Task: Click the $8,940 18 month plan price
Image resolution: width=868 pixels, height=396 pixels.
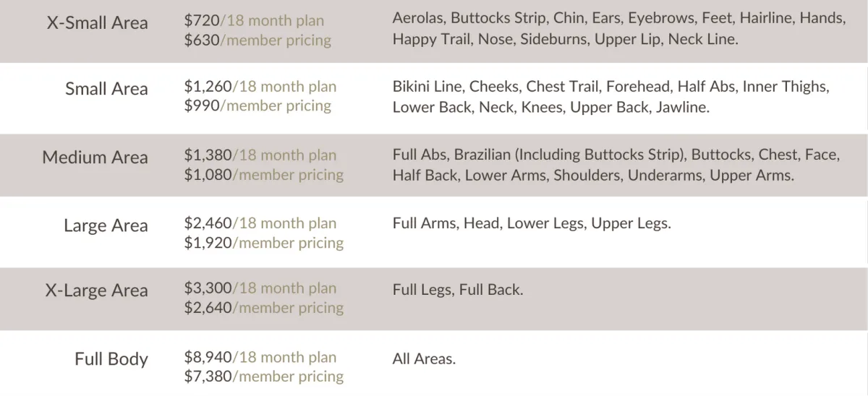Action: (x=260, y=357)
